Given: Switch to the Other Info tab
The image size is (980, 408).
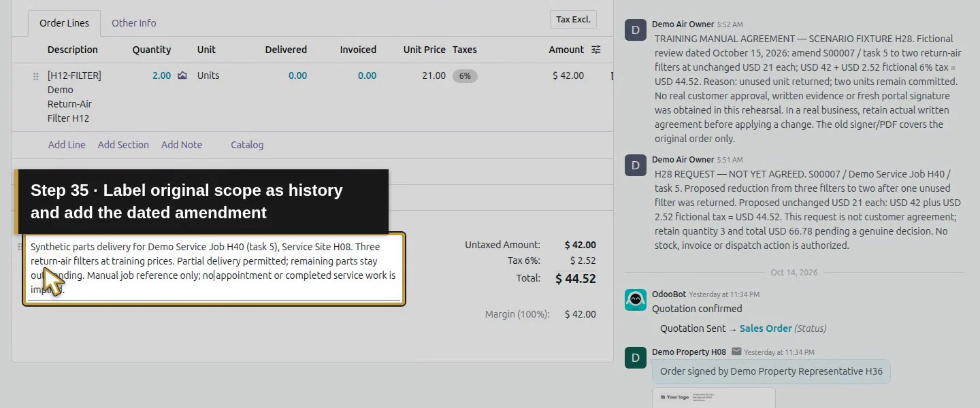Looking at the screenshot, I should (134, 23).
